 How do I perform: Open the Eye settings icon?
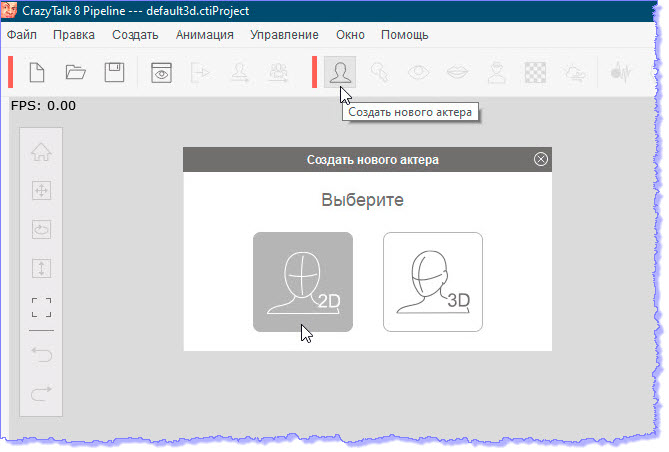click(419, 72)
